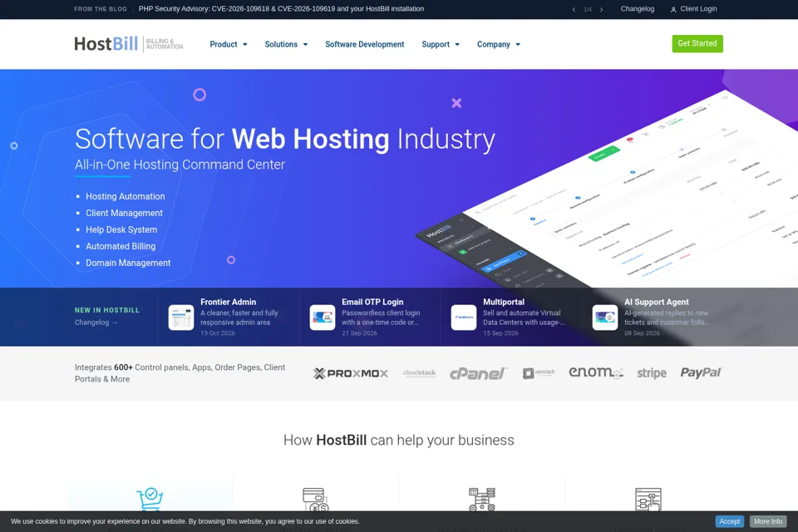Click the Get Started button
The image size is (798, 532).
(697, 43)
